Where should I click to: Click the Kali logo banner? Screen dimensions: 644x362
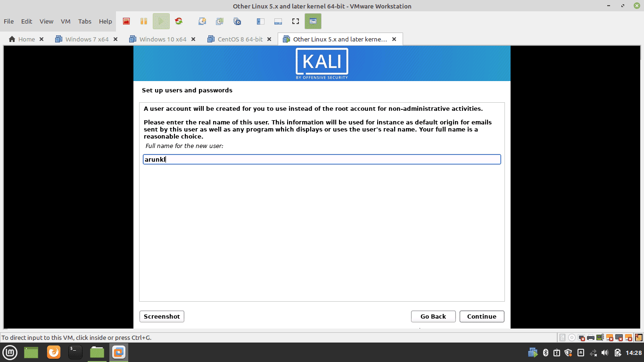tap(322, 64)
